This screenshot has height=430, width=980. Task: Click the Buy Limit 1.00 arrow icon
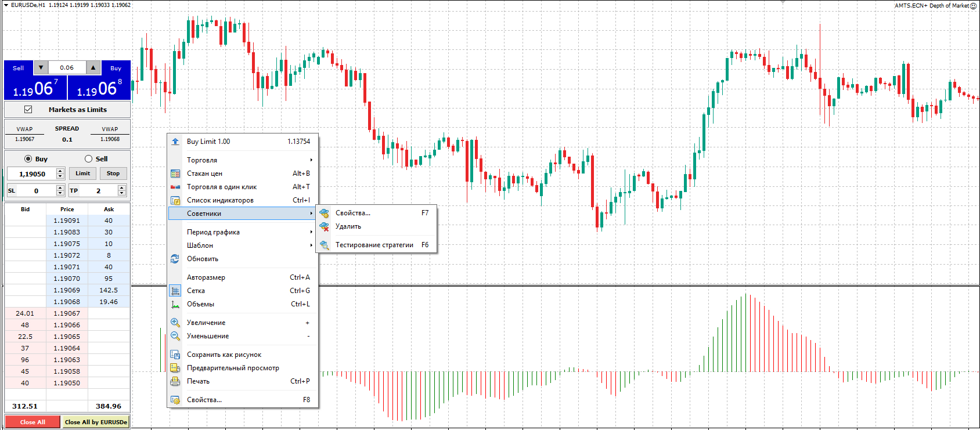(175, 142)
